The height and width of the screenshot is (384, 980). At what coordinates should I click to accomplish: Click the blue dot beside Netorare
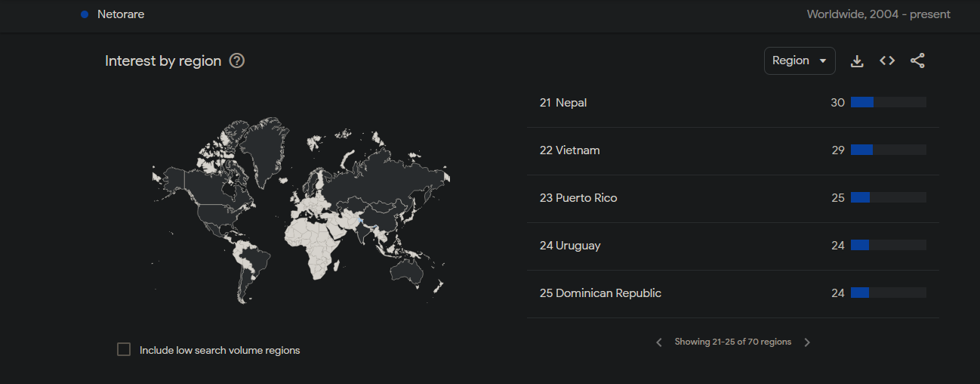point(85,14)
